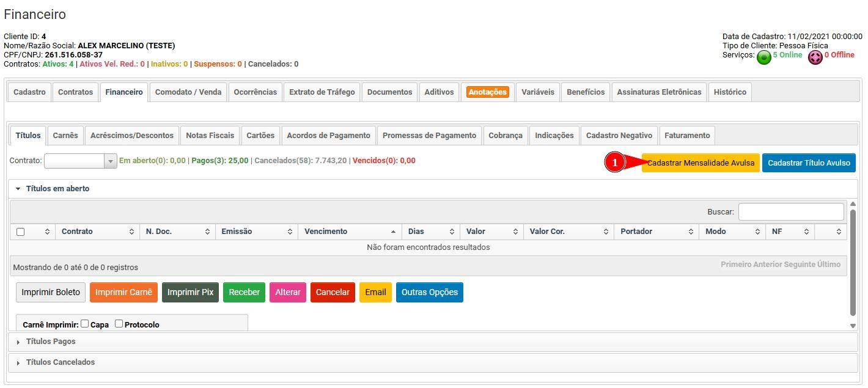Click the green 5 Online services icon
The image size is (868, 388).
click(x=763, y=55)
